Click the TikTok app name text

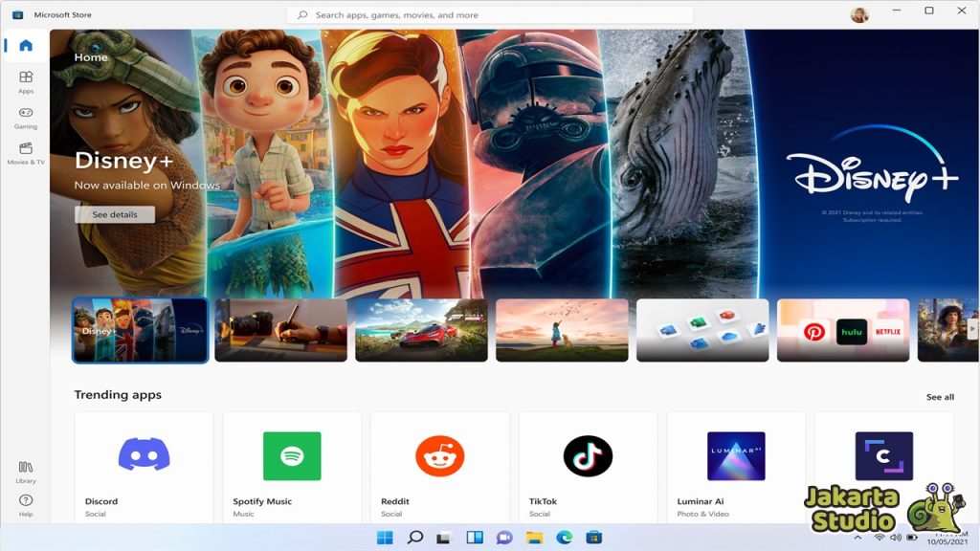[543, 501]
